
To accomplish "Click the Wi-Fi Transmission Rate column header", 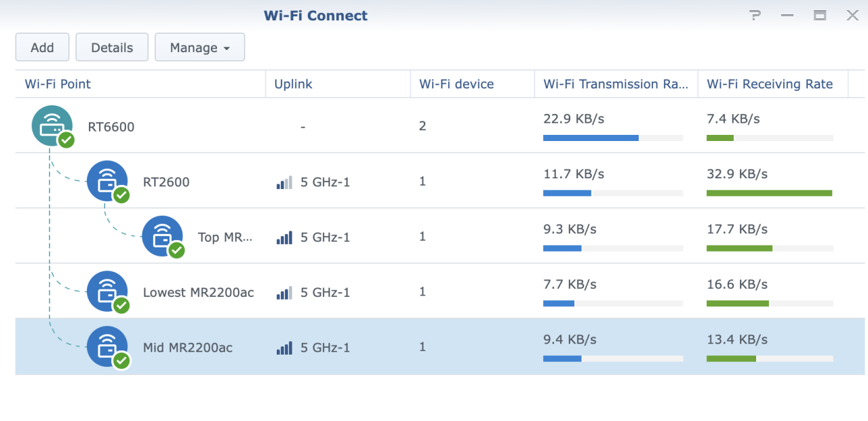I will [x=616, y=83].
